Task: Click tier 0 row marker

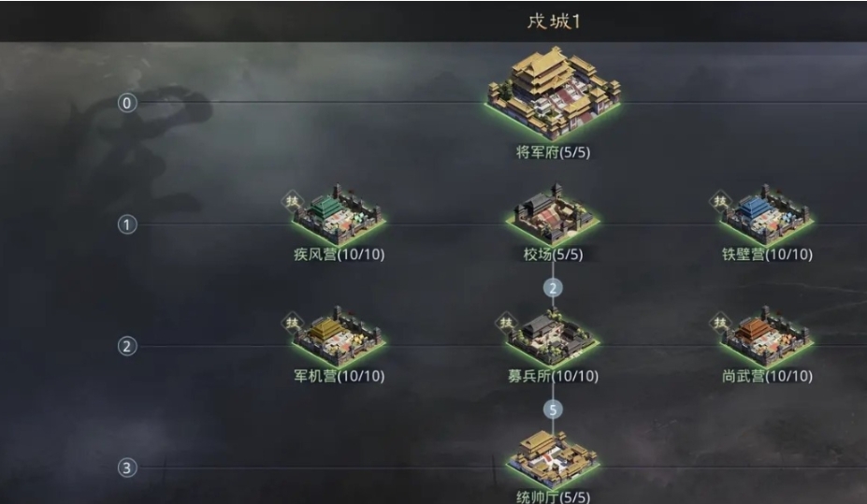Action: coord(127,103)
